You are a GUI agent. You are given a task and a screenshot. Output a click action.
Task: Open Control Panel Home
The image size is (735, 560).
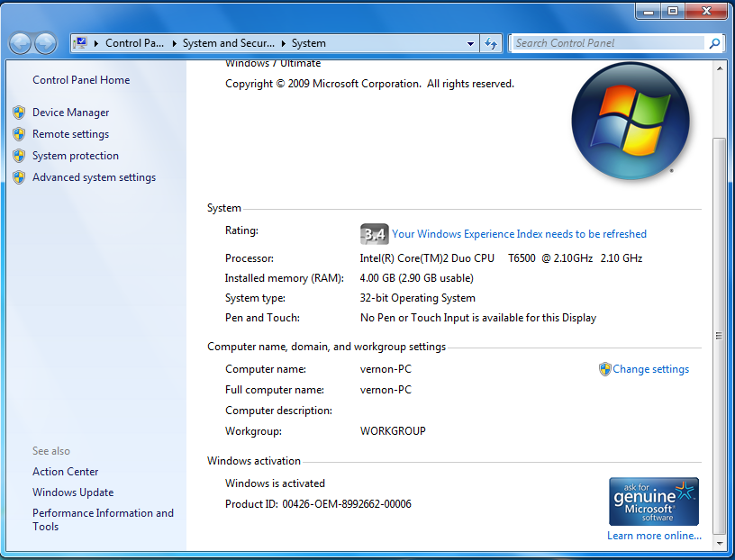[81, 80]
